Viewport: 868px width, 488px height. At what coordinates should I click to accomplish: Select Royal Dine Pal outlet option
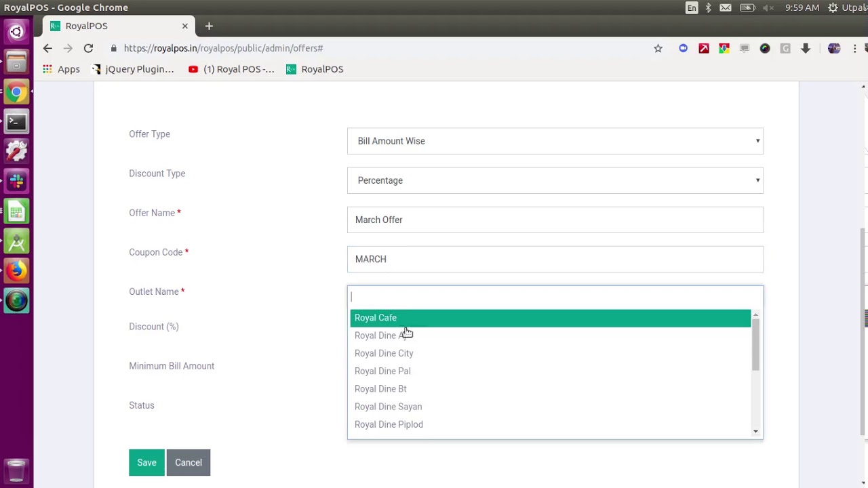click(551, 371)
